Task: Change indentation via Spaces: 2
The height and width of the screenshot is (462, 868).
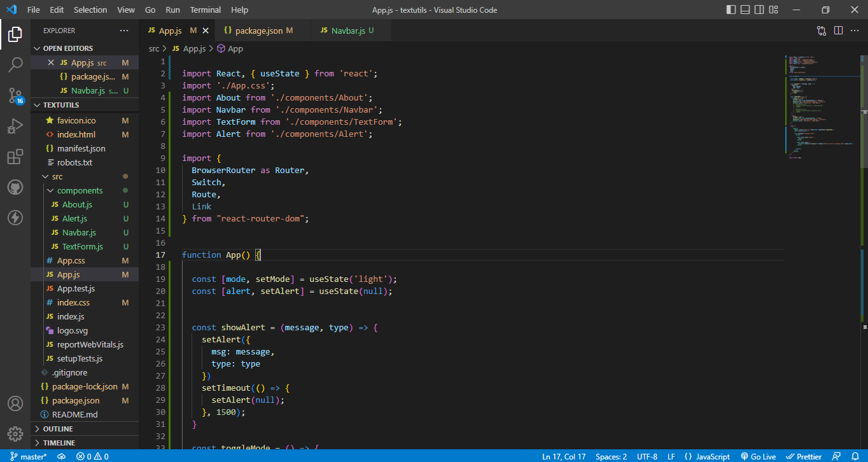Action: click(x=611, y=456)
